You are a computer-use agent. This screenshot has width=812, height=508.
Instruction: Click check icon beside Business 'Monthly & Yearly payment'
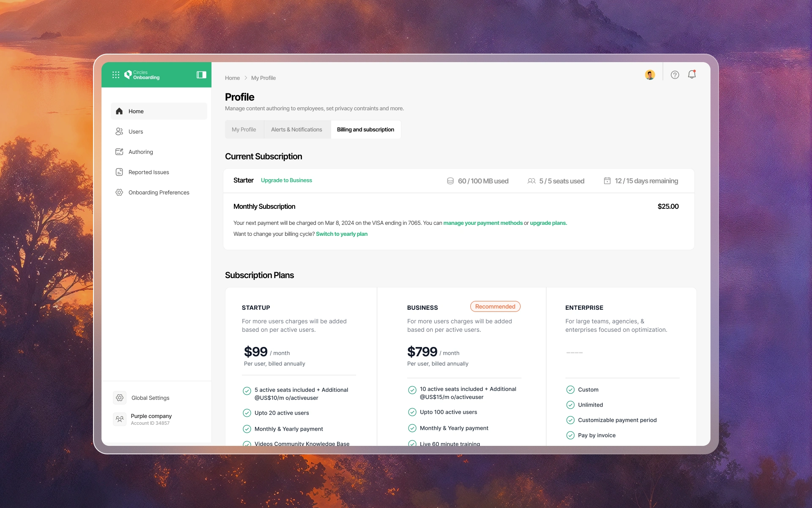pos(412,428)
